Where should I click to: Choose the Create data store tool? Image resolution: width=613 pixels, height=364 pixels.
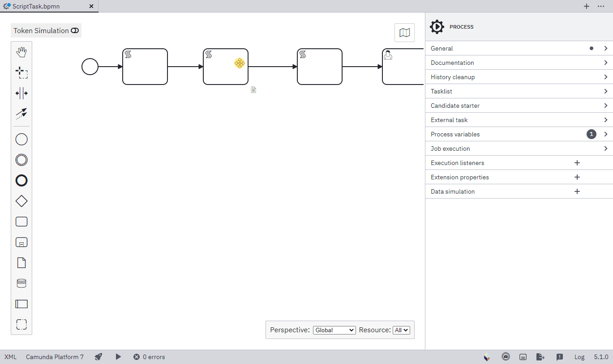tap(21, 283)
